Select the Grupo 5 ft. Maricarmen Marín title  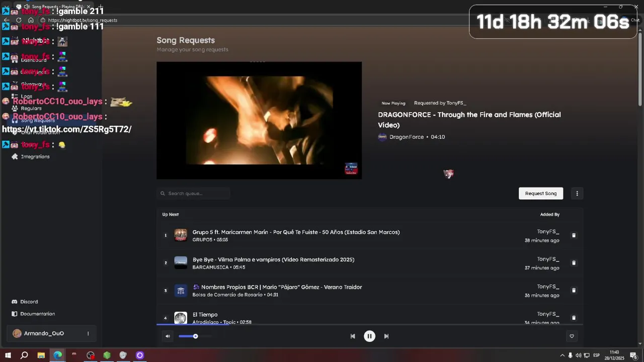pyautogui.click(x=296, y=232)
